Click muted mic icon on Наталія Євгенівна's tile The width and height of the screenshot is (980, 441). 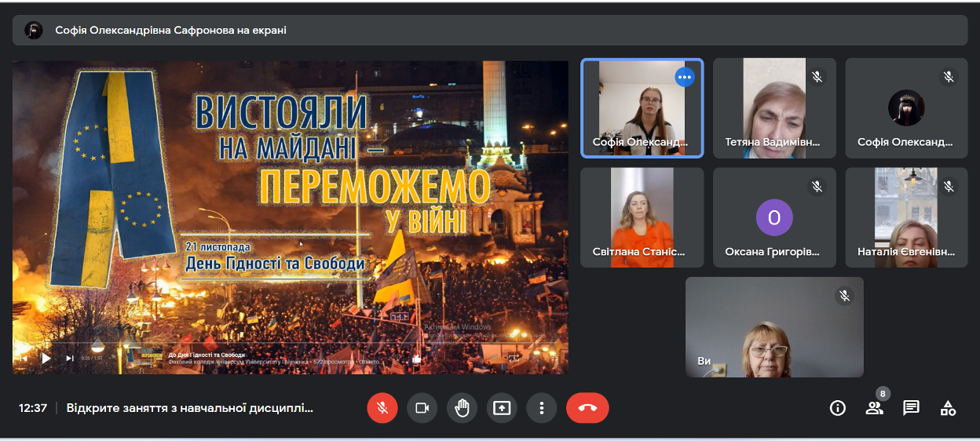click(949, 187)
